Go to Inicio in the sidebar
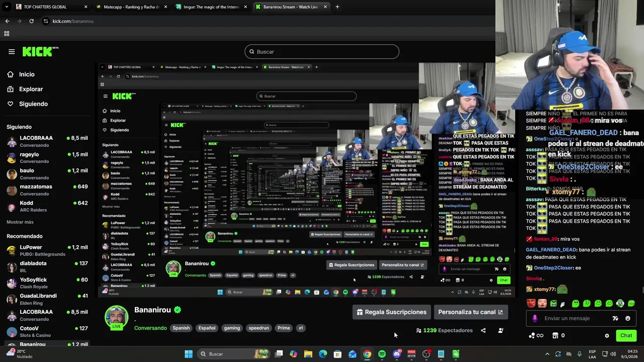This screenshot has width=644, height=362. 21,74
